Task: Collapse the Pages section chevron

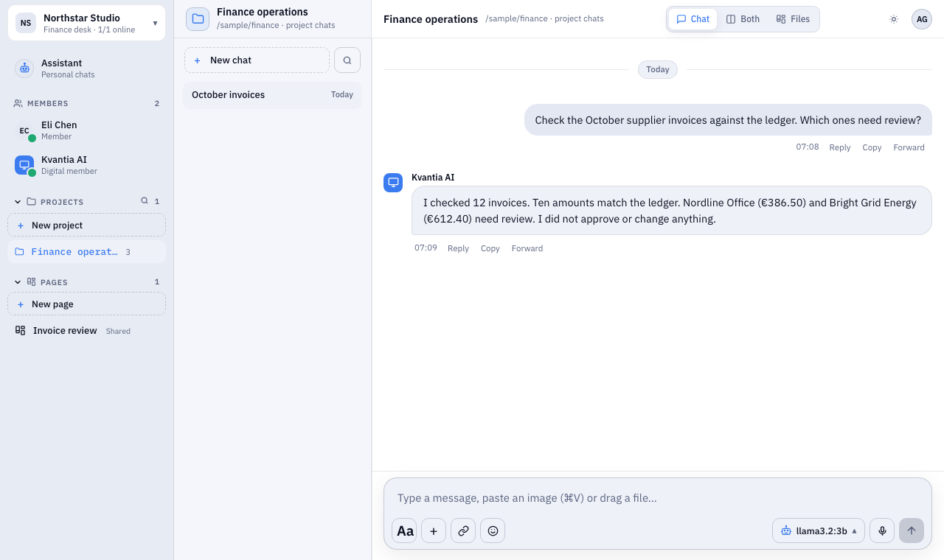Action: 18,282
